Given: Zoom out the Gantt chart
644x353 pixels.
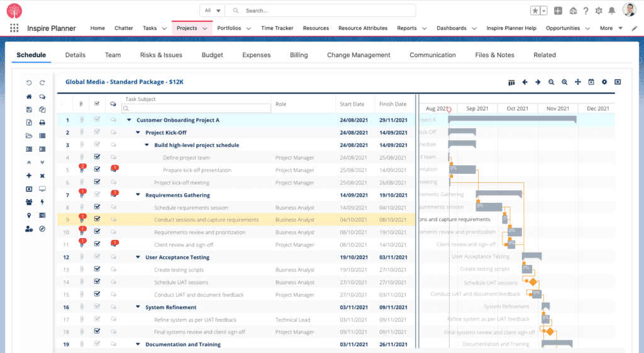Looking at the screenshot, I should click(x=551, y=82).
